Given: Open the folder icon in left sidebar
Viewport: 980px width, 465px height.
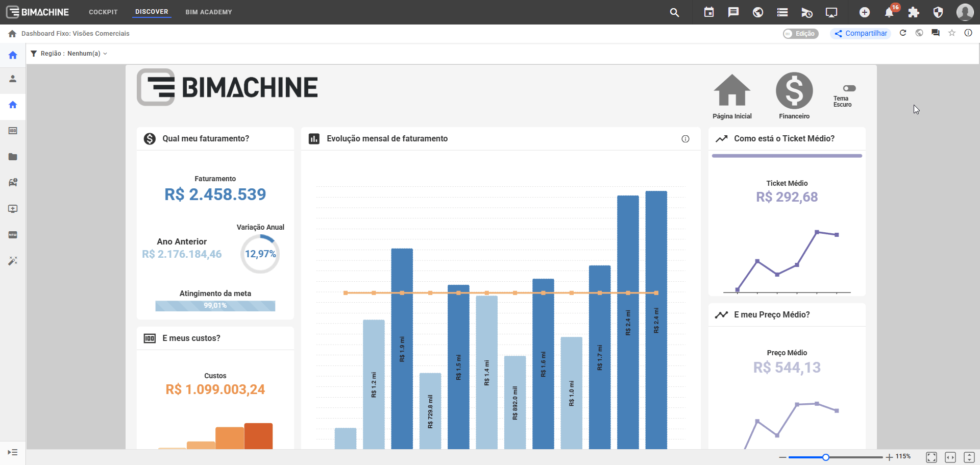Looking at the screenshot, I should pos(13,157).
